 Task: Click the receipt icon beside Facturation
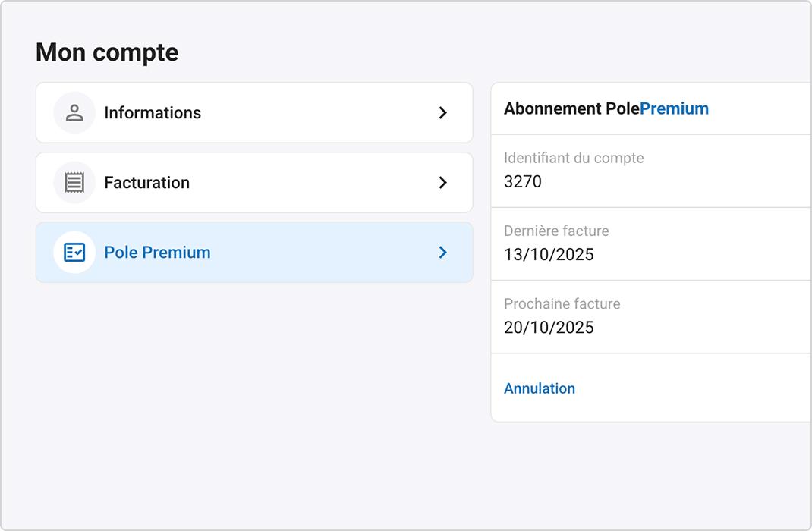(x=74, y=183)
